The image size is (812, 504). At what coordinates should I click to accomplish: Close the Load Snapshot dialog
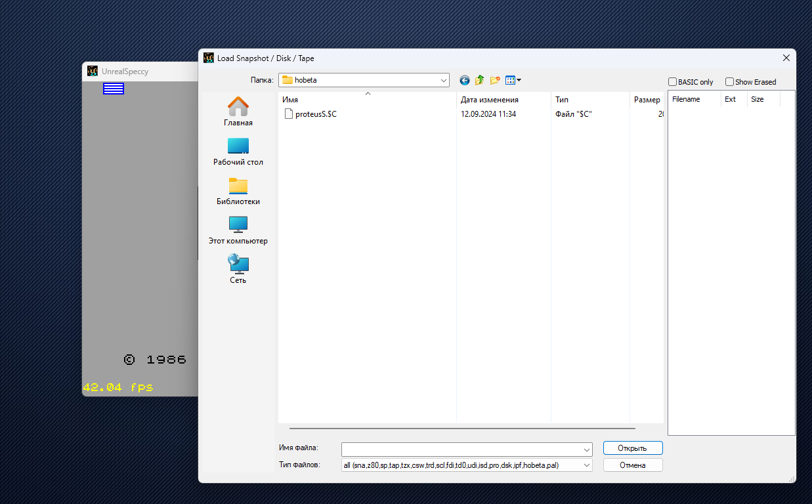(786, 58)
